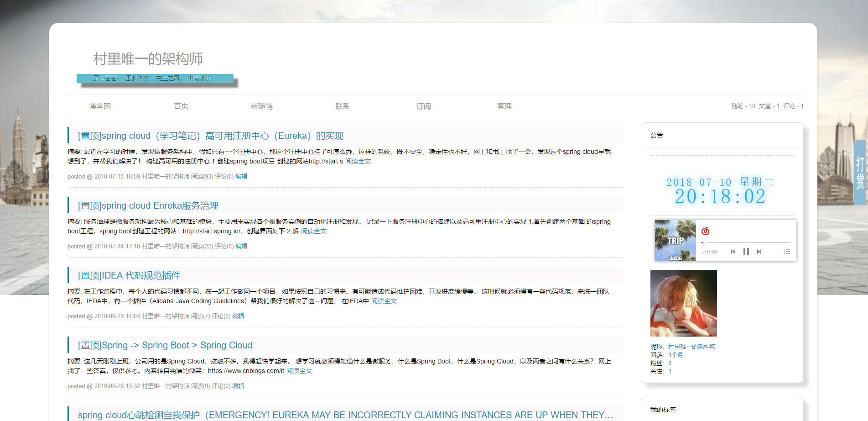Open 联系 in navigation bar
This screenshot has height=421, width=868.
(x=343, y=106)
